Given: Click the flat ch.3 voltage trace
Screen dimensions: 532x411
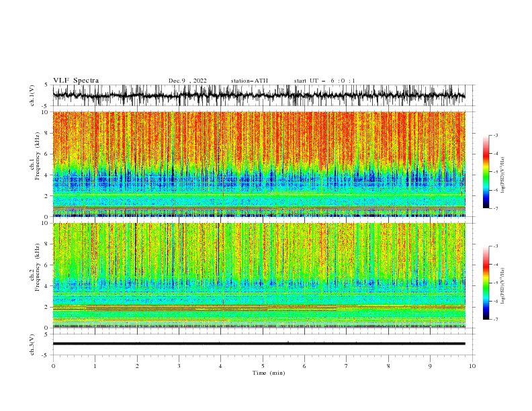Looking at the screenshot, I should pyautogui.click(x=259, y=344).
